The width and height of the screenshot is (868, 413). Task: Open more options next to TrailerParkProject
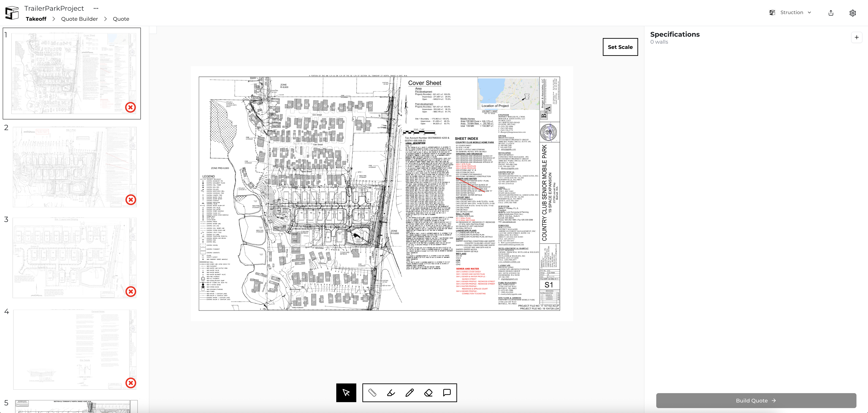pos(96,8)
